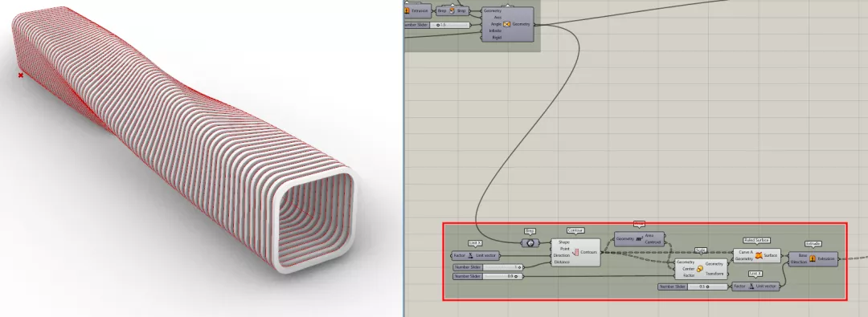This screenshot has width=868, height=317.
Task: Click the Scale component yellow icon
Action: point(700,269)
